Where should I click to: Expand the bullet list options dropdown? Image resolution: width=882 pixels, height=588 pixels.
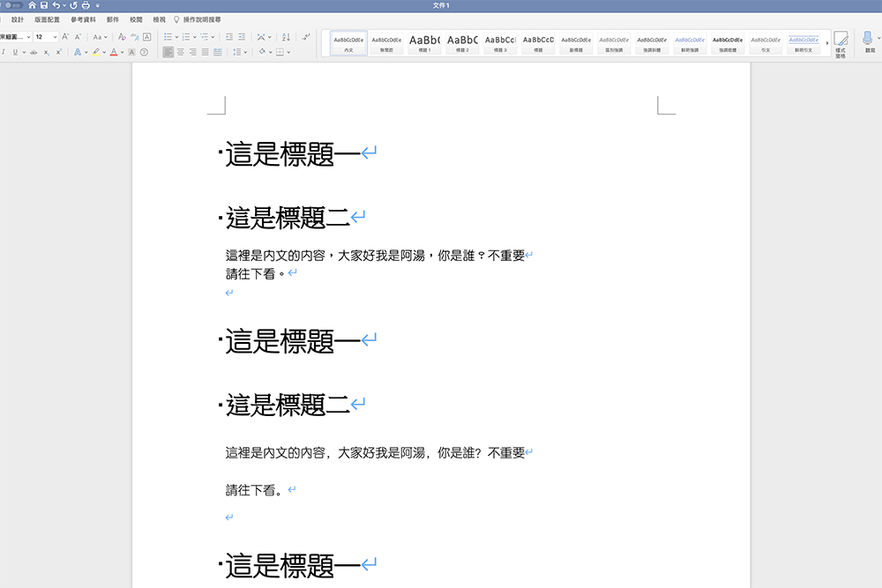[176, 36]
